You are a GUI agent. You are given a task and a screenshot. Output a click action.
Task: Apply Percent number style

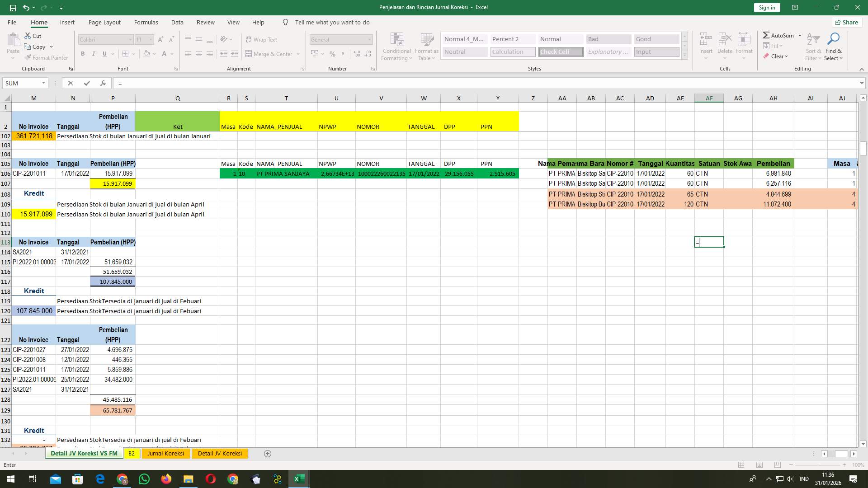coord(333,54)
